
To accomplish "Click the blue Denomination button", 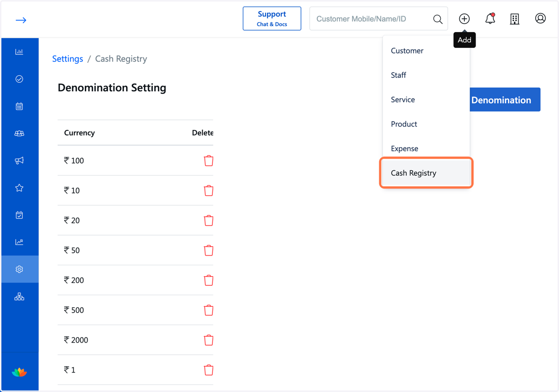I will pos(505,100).
